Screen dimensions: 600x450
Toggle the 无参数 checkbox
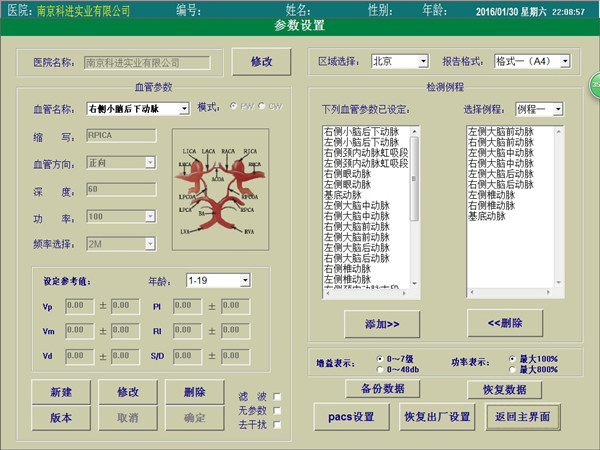[277, 411]
